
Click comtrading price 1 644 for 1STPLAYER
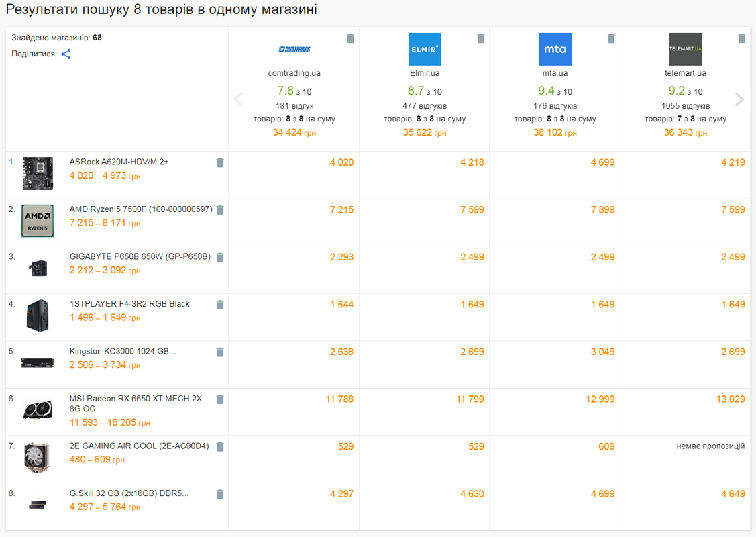(x=342, y=305)
